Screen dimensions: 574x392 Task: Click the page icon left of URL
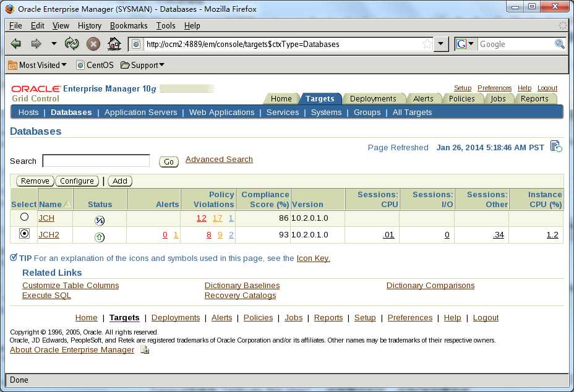136,45
